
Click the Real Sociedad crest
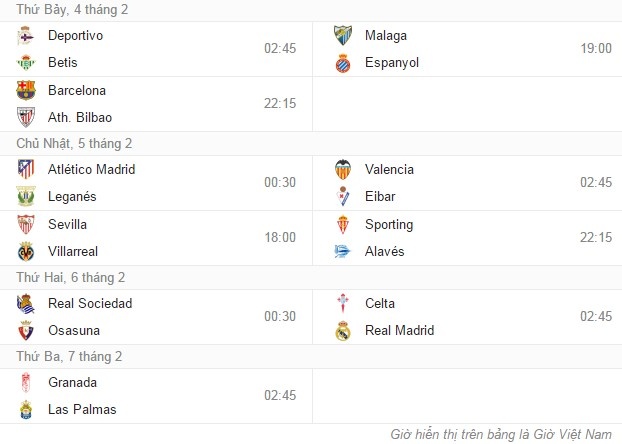(26, 304)
